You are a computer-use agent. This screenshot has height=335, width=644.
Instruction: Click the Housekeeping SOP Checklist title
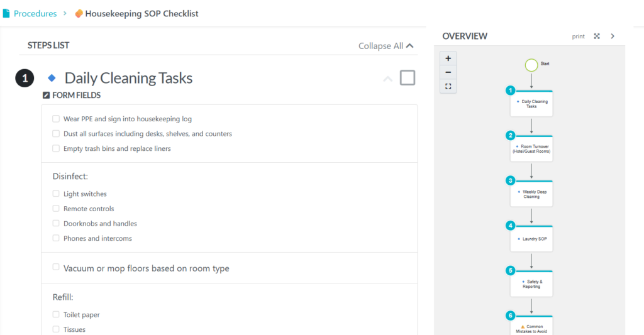(142, 14)
